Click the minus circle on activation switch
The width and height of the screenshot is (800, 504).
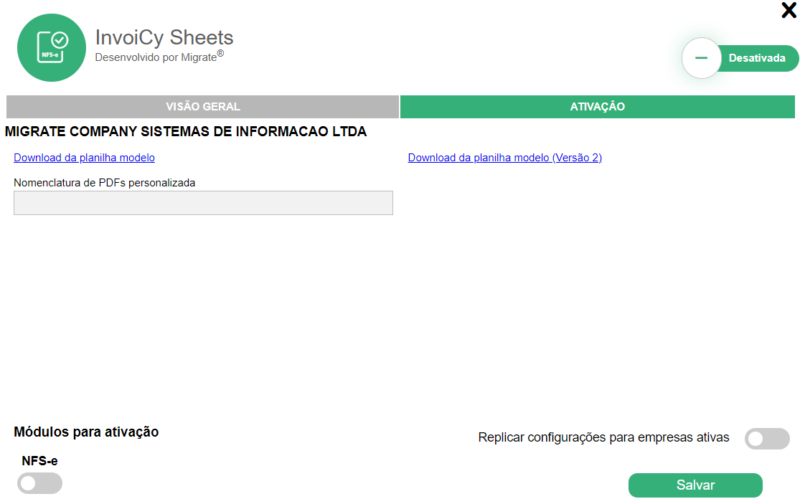[x=702, y=58]
